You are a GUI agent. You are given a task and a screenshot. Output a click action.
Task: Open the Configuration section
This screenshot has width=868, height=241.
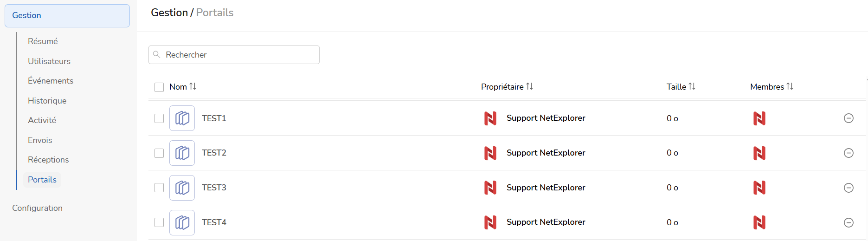(x=37, y=208)
